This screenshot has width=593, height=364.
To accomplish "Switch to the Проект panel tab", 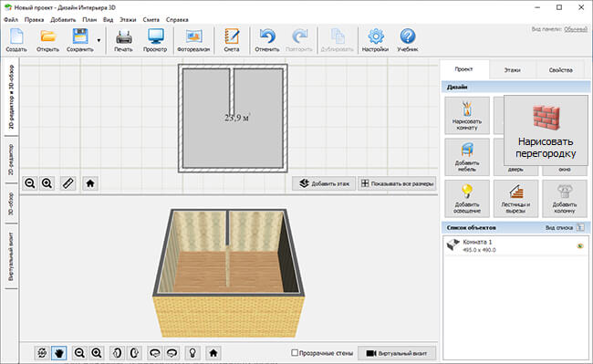I will pyautogui.click(x=464, y=69).
